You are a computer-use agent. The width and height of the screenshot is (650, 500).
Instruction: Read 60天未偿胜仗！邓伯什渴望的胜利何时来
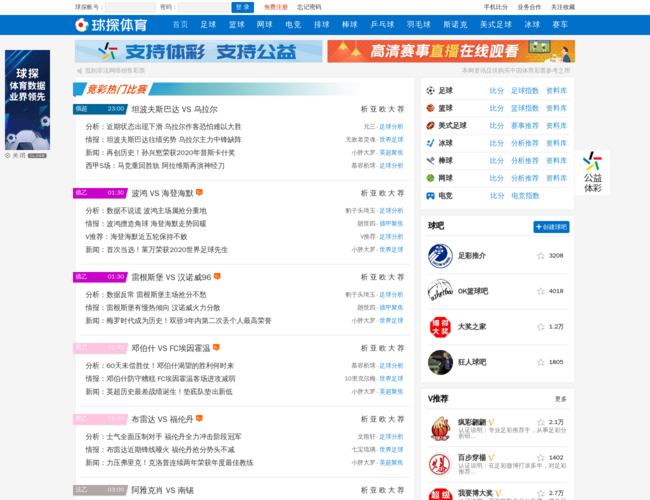tap(170, 366)
